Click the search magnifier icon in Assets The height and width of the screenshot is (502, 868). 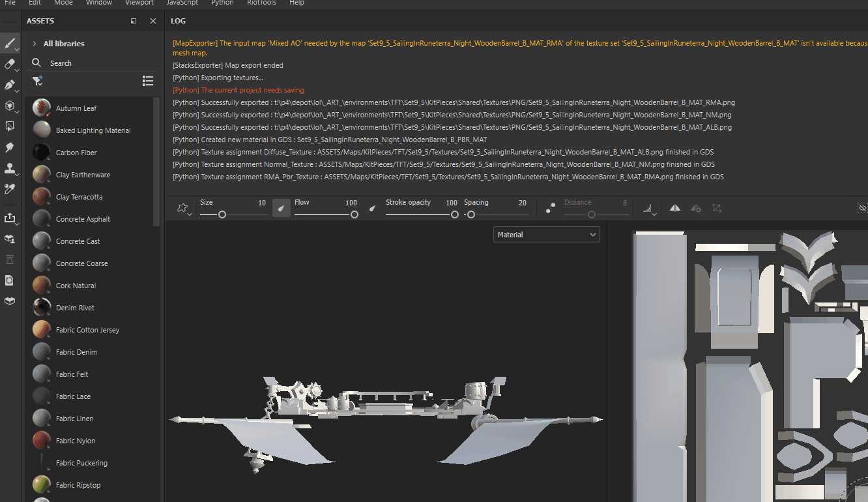[36, 63]
